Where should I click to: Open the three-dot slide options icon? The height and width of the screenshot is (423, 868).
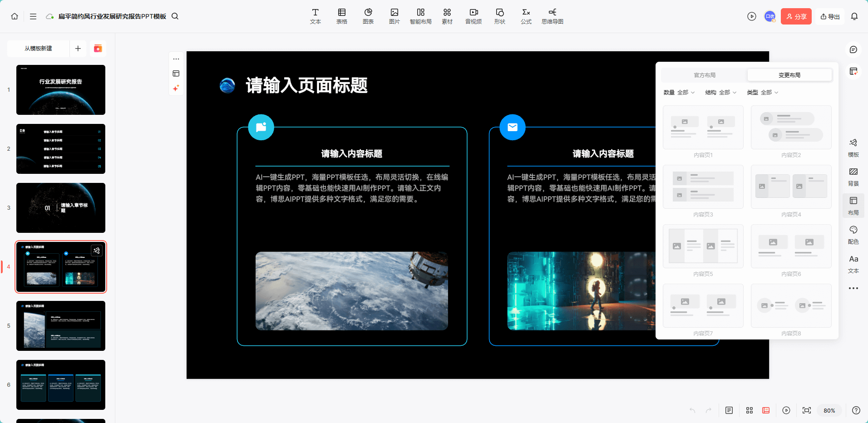pyautogui.click(x=176, y=59)
